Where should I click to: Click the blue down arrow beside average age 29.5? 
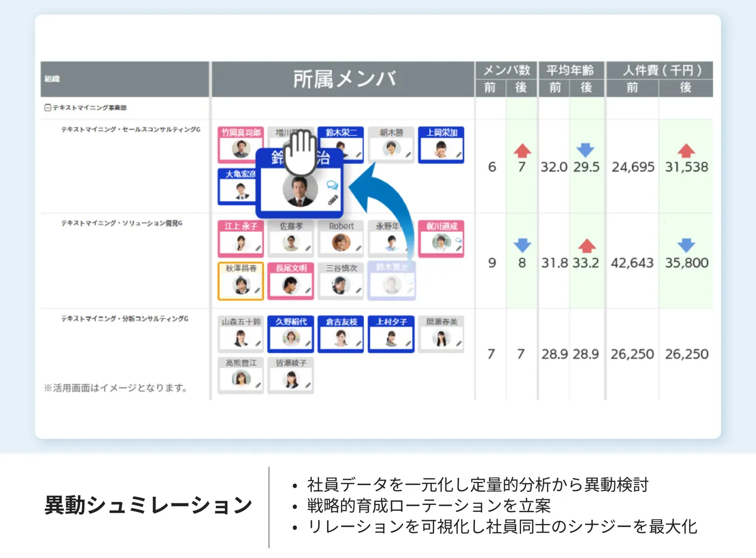point(586,150)
